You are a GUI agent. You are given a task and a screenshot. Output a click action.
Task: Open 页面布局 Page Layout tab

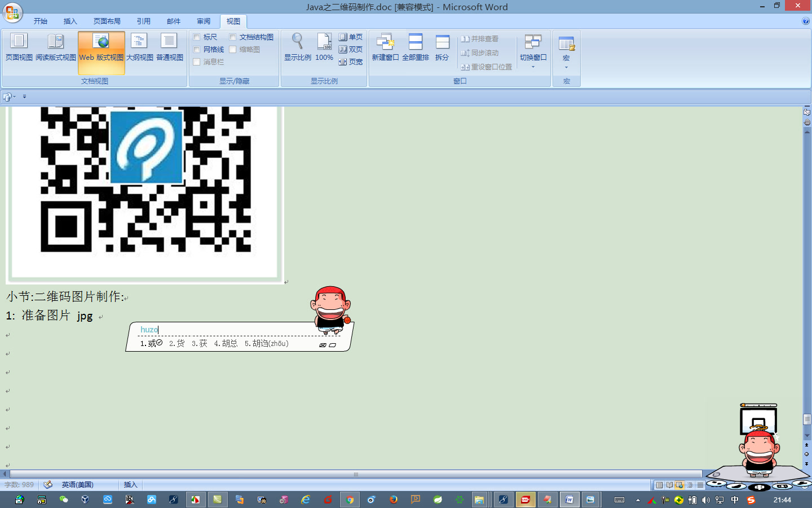[107, 21]
